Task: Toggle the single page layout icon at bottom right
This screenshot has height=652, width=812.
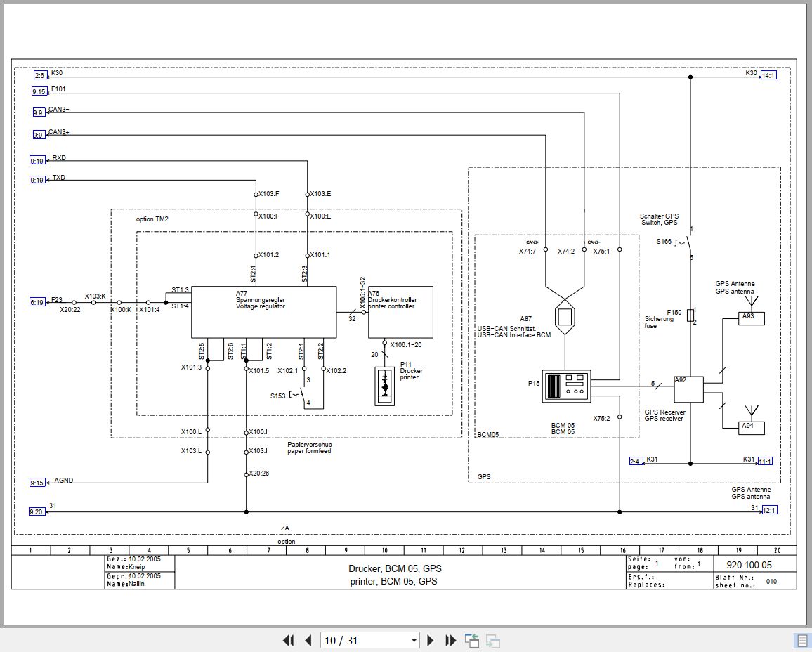Action: pos(801,641)
